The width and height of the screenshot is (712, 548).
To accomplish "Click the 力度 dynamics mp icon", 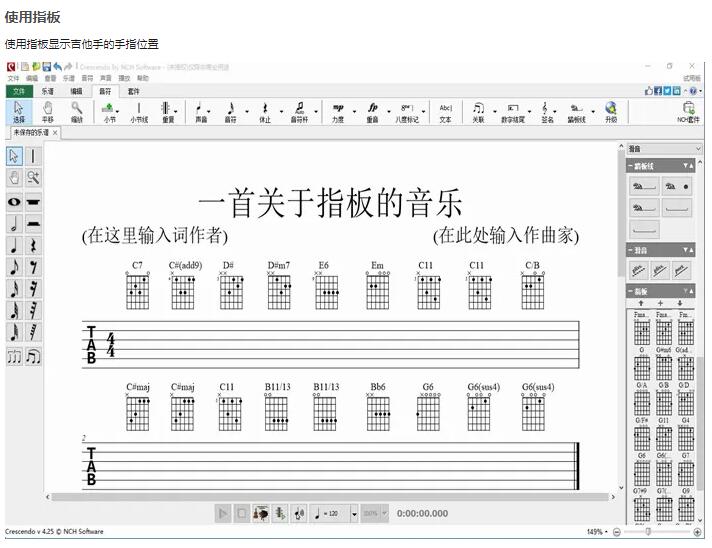I will coord(338,111).
